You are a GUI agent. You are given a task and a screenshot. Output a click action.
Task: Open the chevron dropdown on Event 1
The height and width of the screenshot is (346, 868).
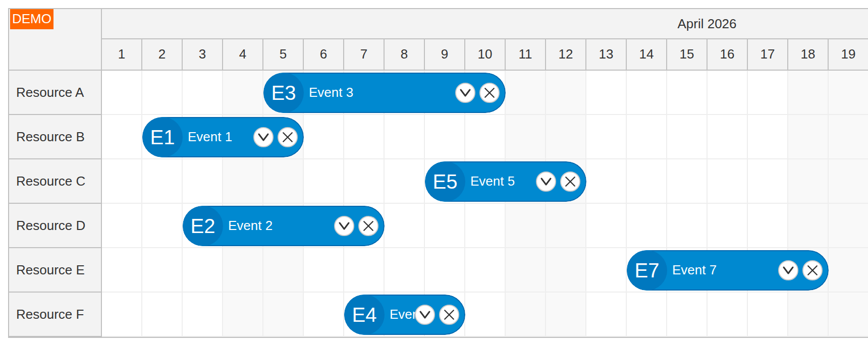263,137
